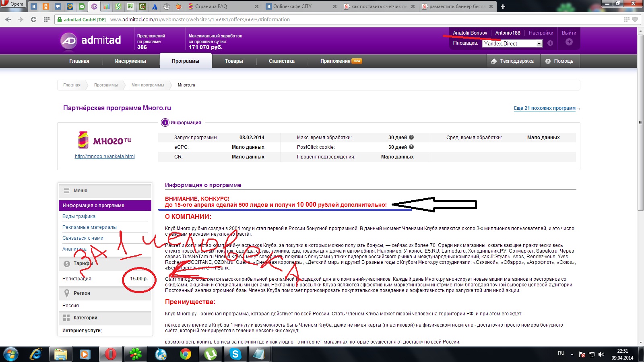
Task: Open the system volume control
Action: [x=601, y=354]
